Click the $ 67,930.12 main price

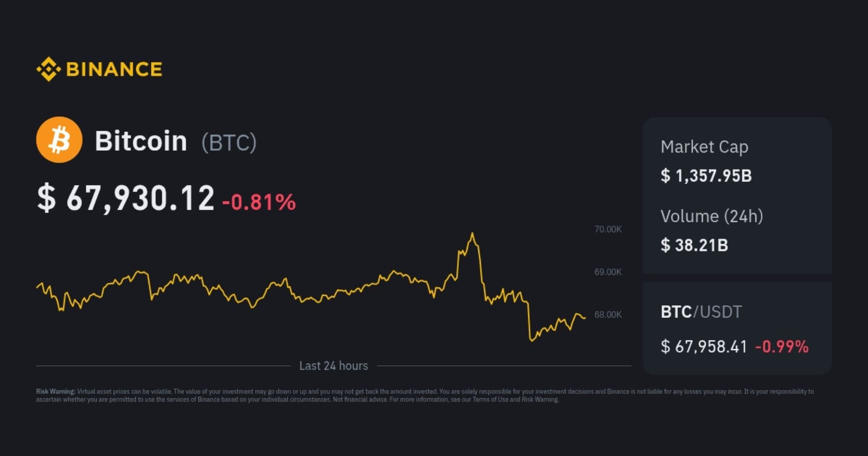(126, 198)
